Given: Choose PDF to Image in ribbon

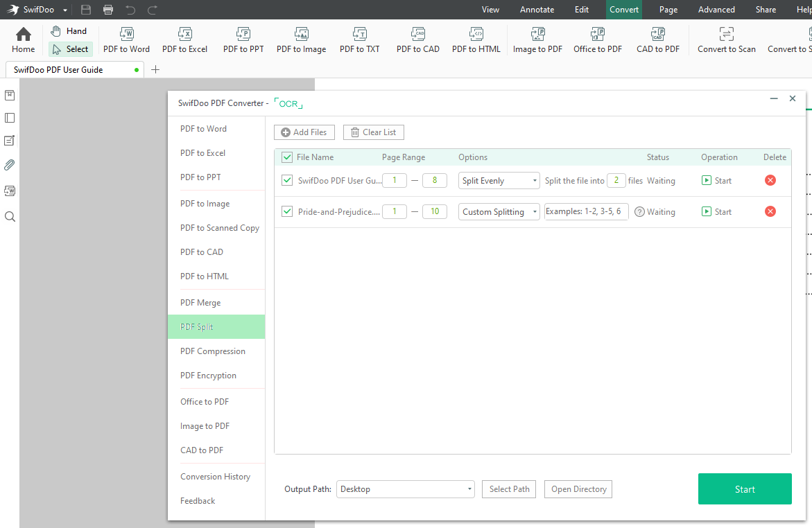Looking at the screenshot, I should tap(302, 40).
